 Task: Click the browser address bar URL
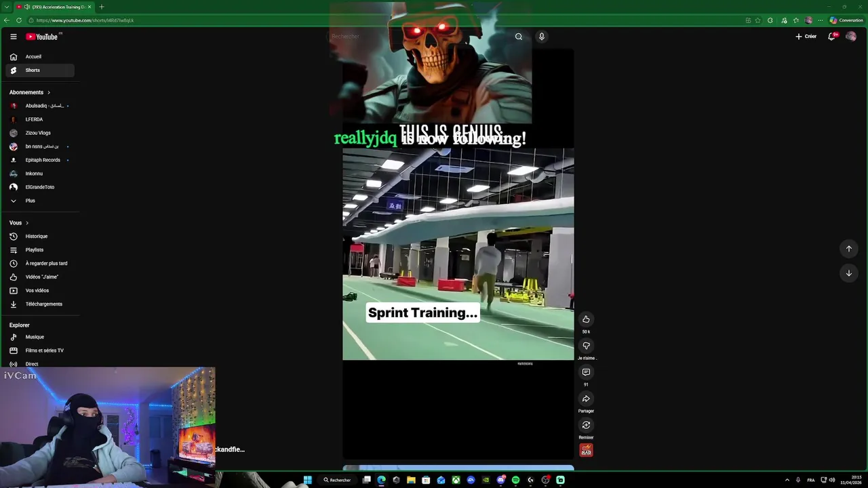pyautogui.click(x=85, y=20)
